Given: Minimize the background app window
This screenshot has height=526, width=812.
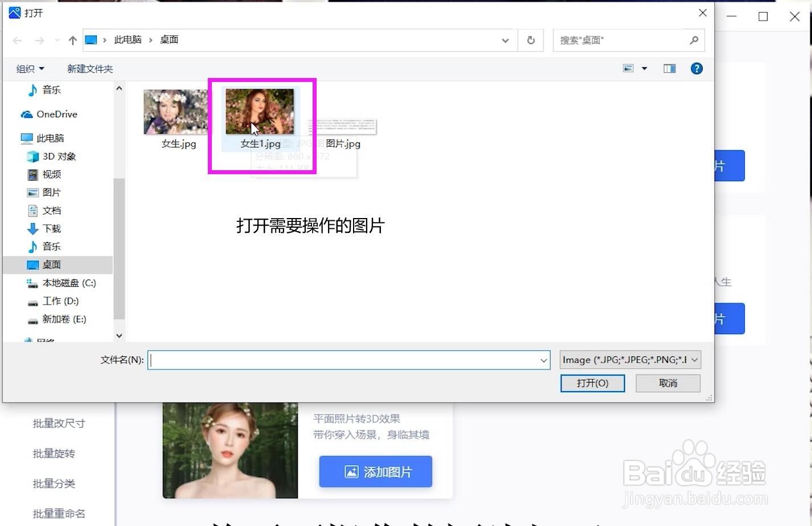Looking at the screenshot, I should click(x=732, y=17).
